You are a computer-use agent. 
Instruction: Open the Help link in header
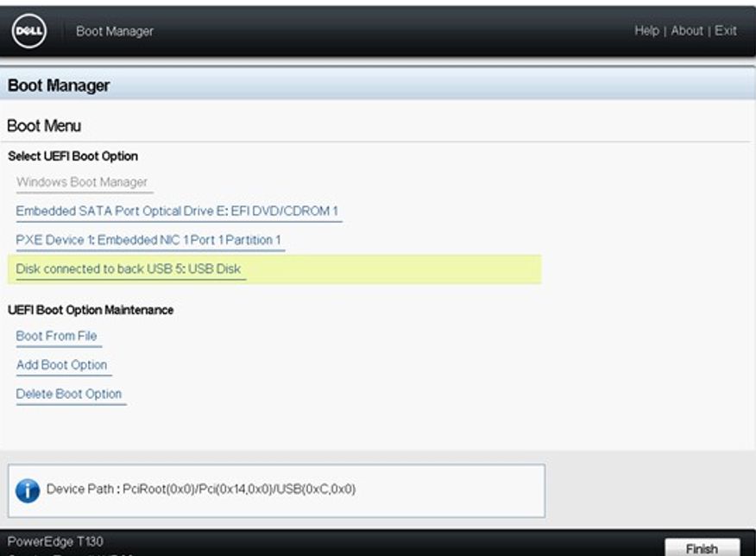tap(646, 30)
